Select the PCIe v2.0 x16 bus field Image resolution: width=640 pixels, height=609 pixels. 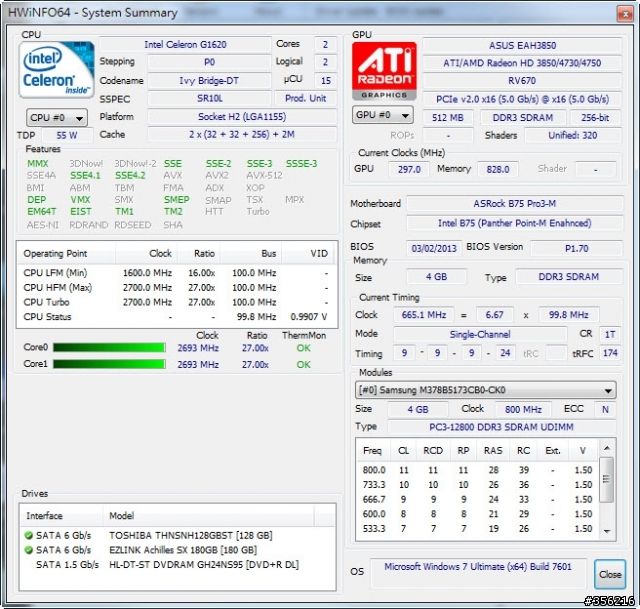tap(522, 99)
